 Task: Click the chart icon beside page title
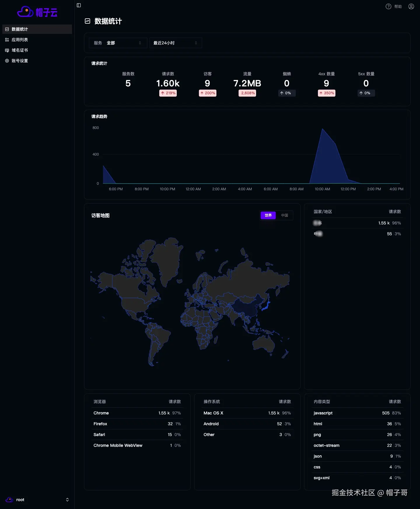87,21
